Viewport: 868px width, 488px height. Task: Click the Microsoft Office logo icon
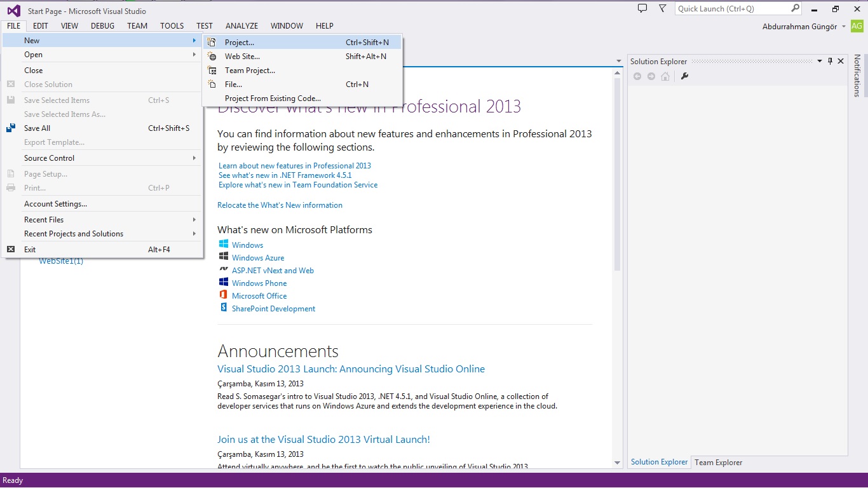[x=224, y=295]
